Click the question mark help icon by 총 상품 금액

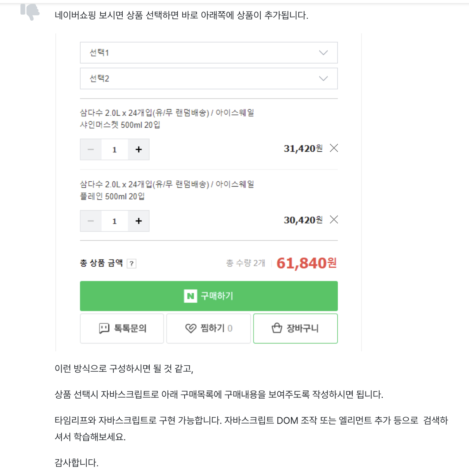[131, 264]
